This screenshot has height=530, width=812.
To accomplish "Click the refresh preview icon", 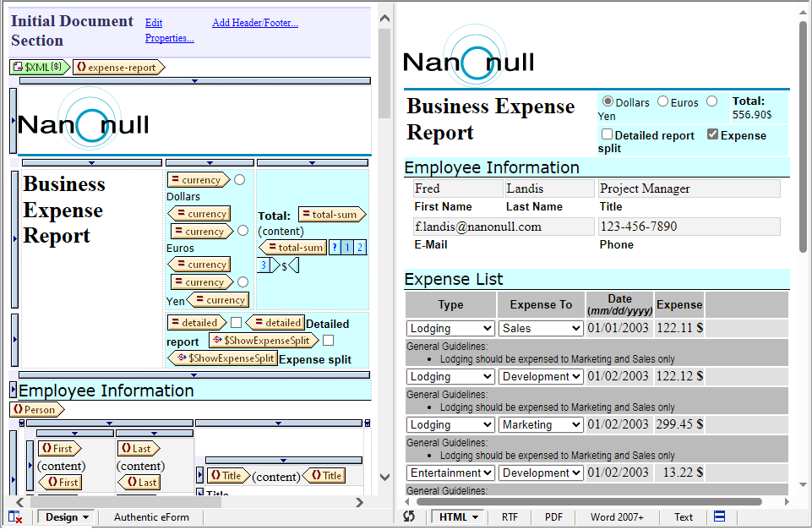I will click(410, 516).
